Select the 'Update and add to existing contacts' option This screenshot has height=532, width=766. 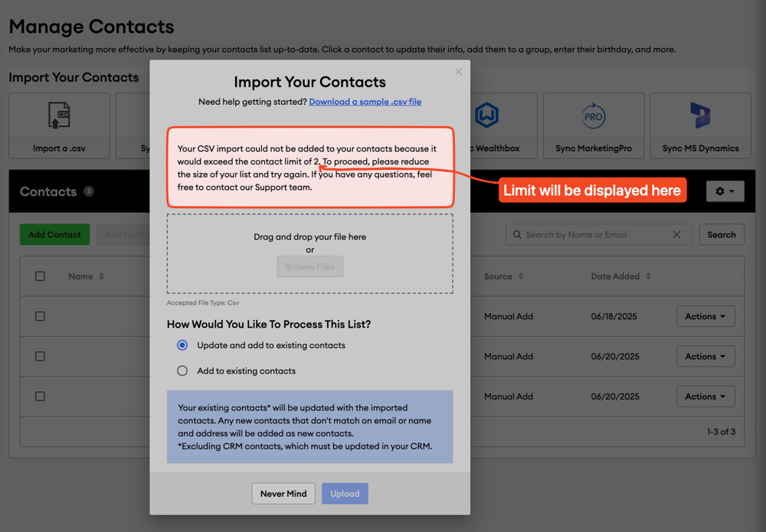[182, 345]
